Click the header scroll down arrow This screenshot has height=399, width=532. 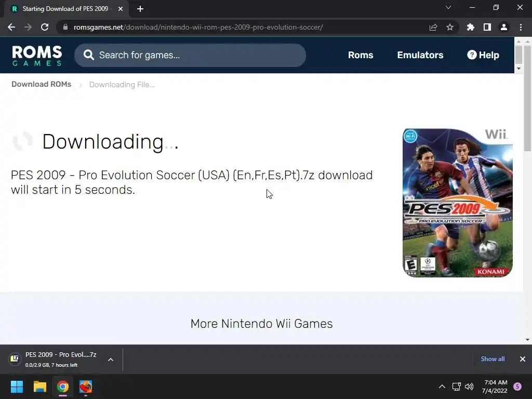click(x=518, y=68)
